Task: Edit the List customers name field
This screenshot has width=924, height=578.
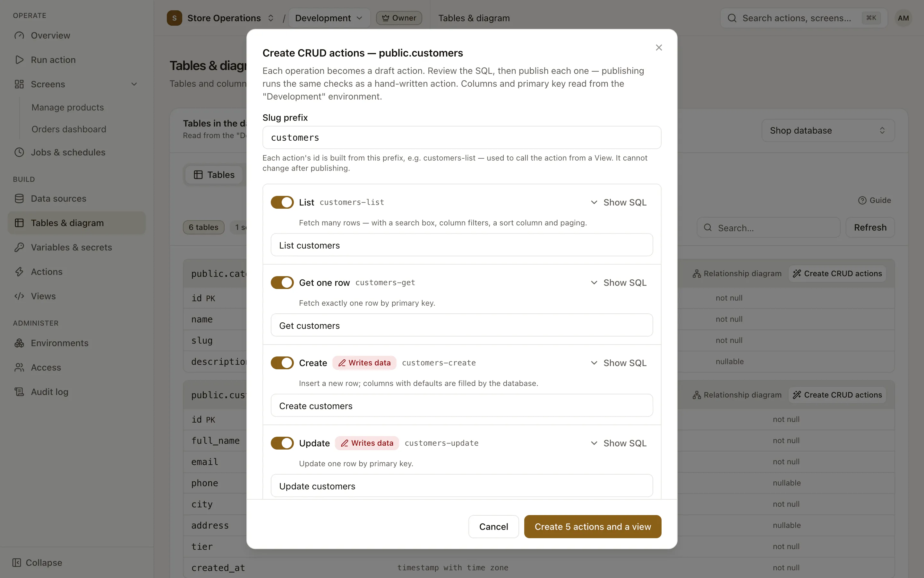Action: [462, 245]
